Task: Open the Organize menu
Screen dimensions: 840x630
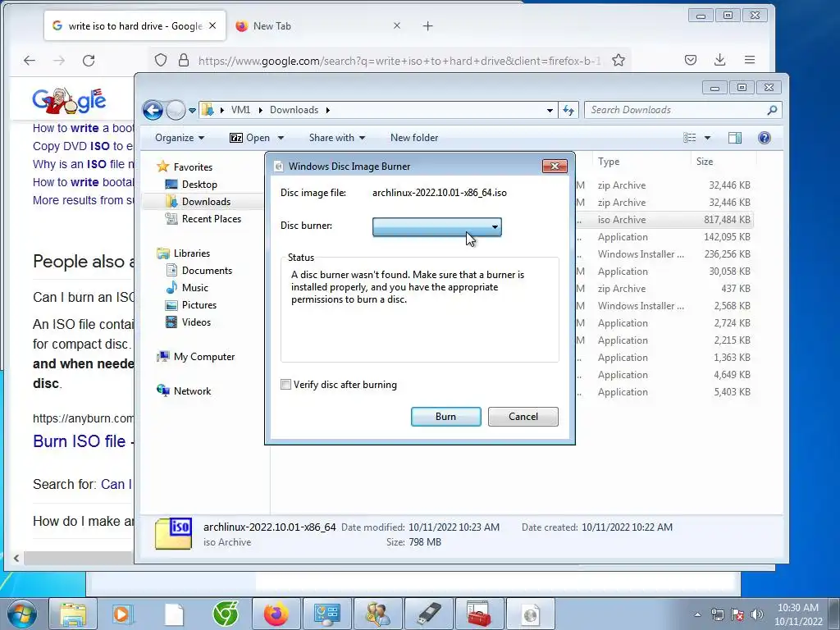Action: tap(180, 138)
